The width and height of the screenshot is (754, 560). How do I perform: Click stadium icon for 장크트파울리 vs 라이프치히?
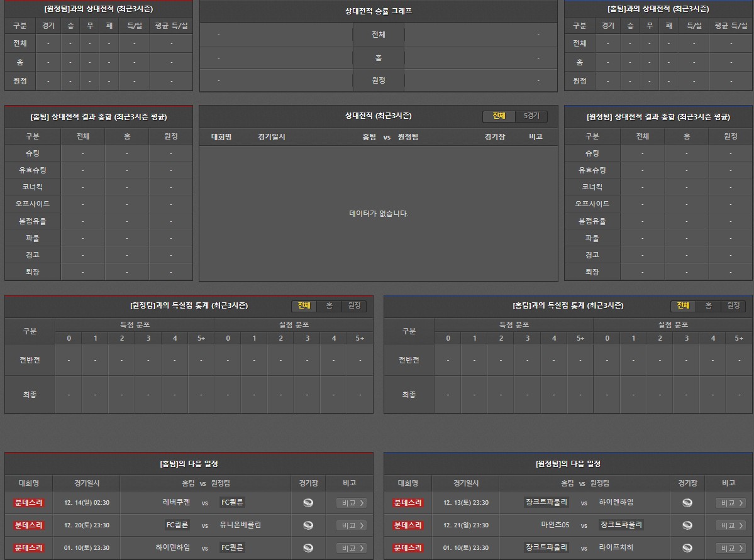tap(687, 548)
